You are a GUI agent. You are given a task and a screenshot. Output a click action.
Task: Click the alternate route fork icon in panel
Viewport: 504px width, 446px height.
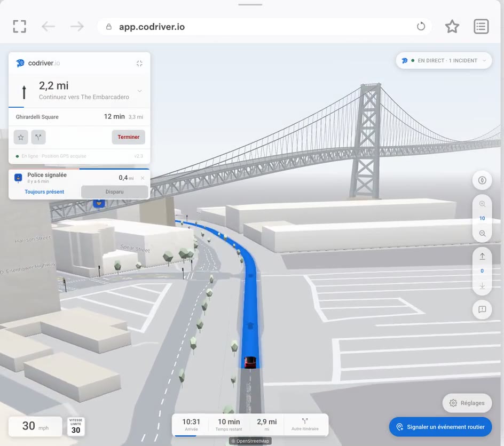click(x=38, y=138)
